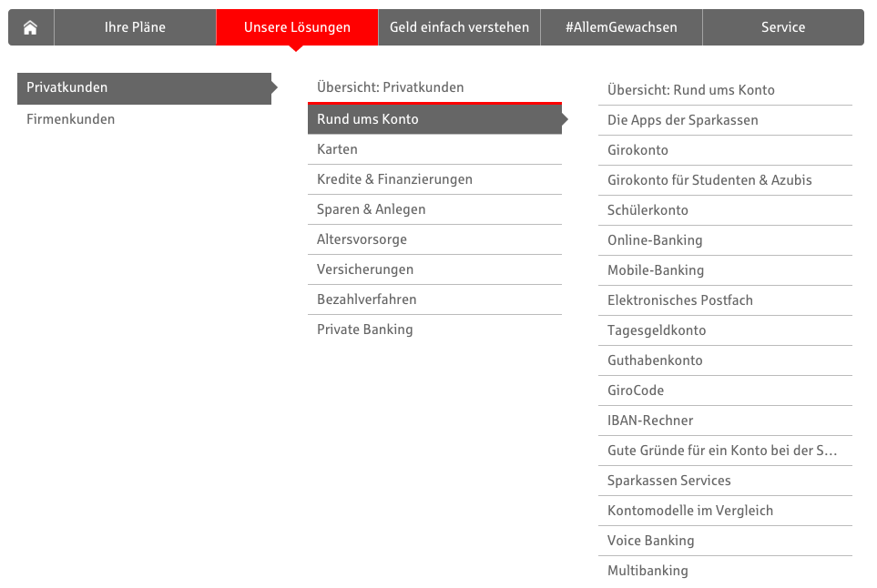Open the Ihre Pläne tab
Screen dimensions: 877x588
(135, 27)
